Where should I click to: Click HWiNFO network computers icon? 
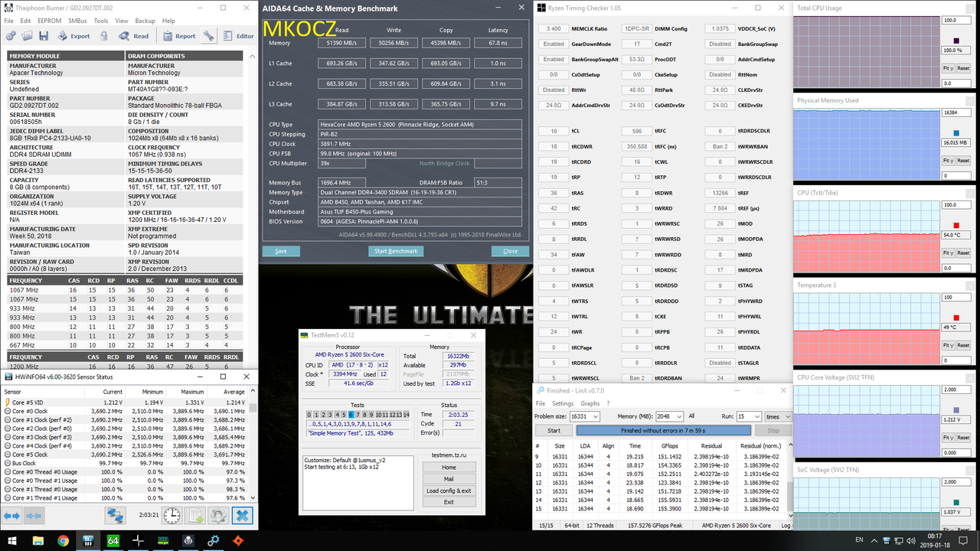click(115, 516)
